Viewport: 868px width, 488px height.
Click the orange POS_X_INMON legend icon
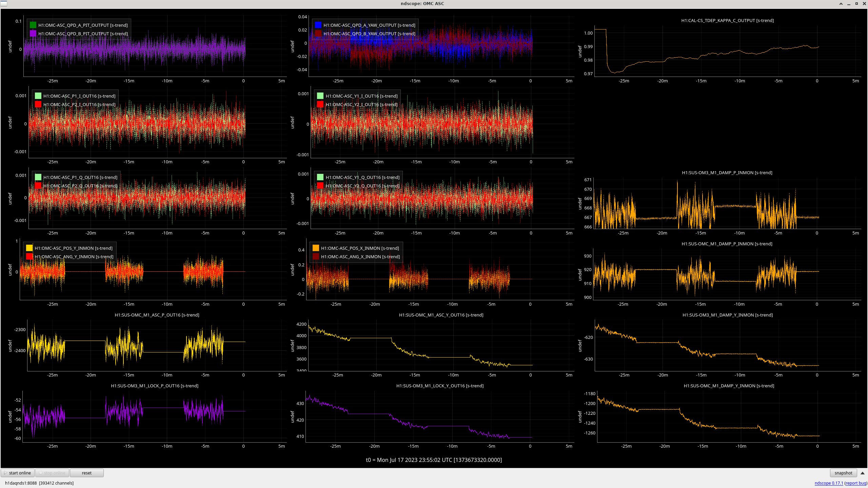(316, 248)
